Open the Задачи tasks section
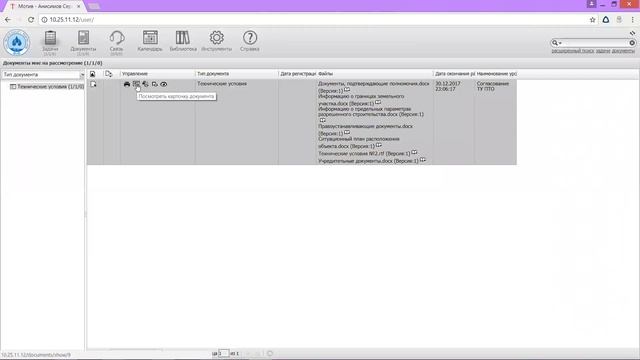 tap(50, 42)
